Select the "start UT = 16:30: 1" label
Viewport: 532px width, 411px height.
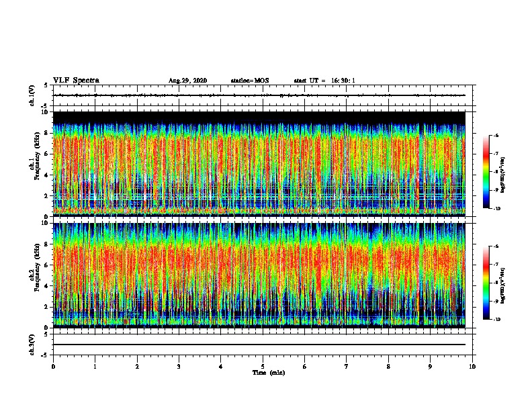pyautogui.click(x=324, y=81)
